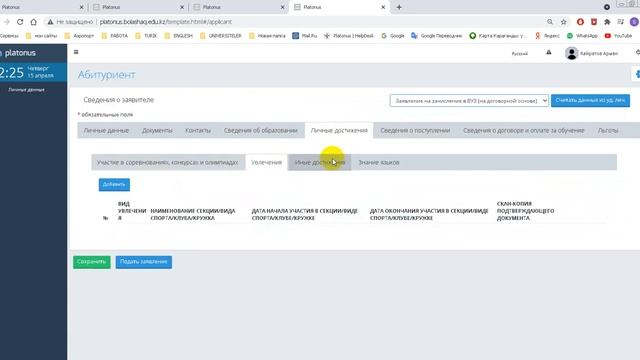Viewport: 640px width, 360px height.
Task: Open Личные данные in the sidebar
Action: tap(27, 90)
